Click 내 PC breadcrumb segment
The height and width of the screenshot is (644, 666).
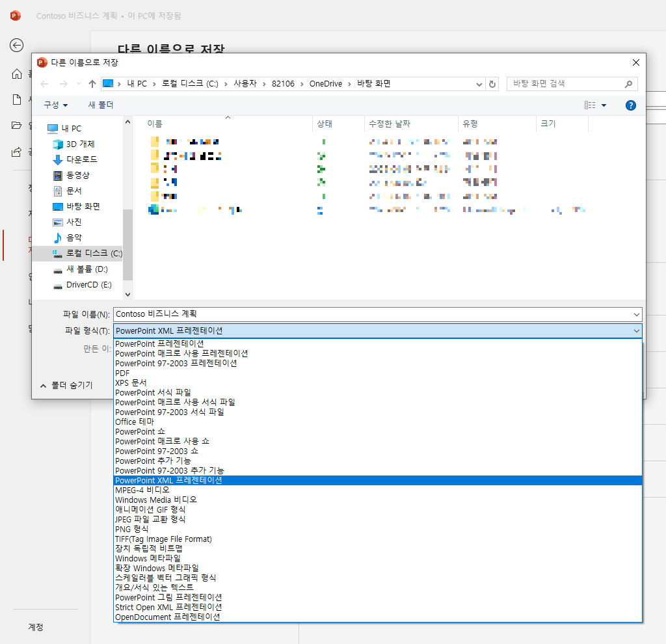137,84
